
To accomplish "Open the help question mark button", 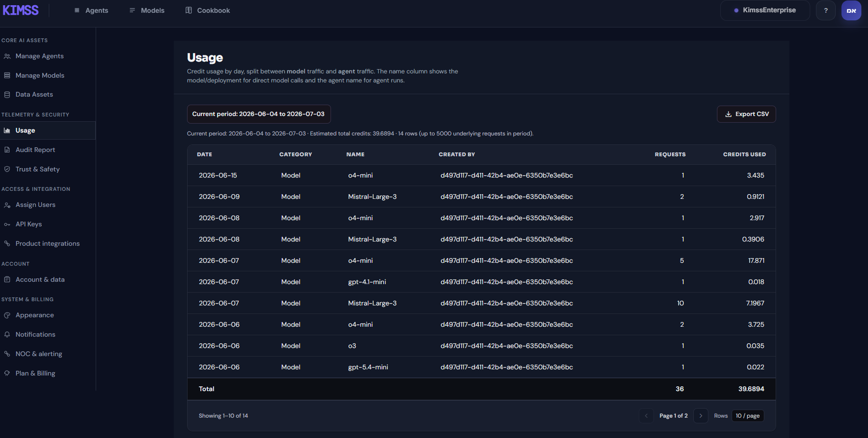I will pyautogui.click(x=826, y=10).
